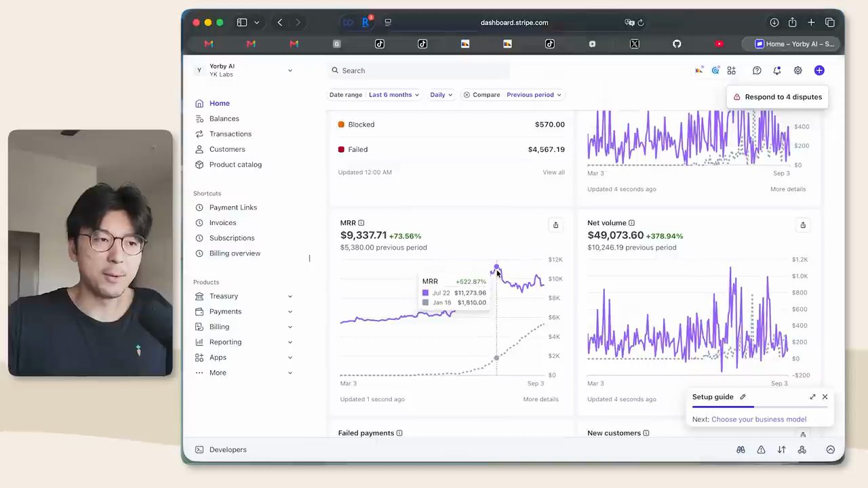
Task: Click the Safari share icon
Action: 792,22
